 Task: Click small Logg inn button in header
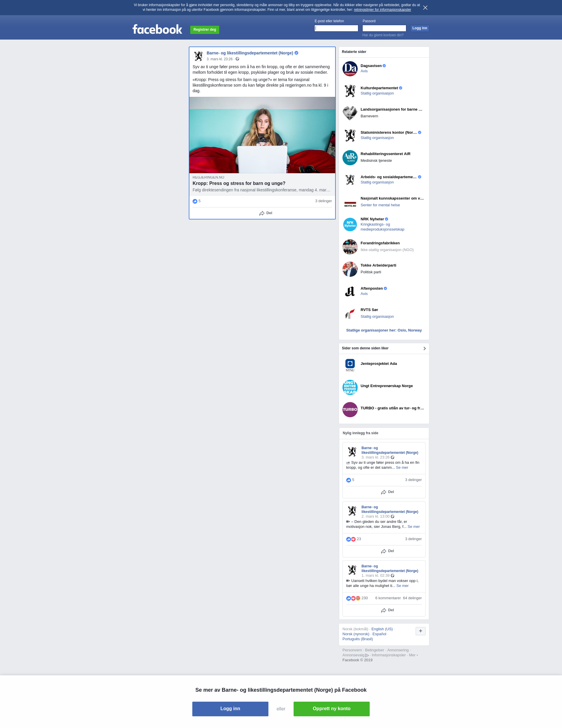[x=419, y=28]
